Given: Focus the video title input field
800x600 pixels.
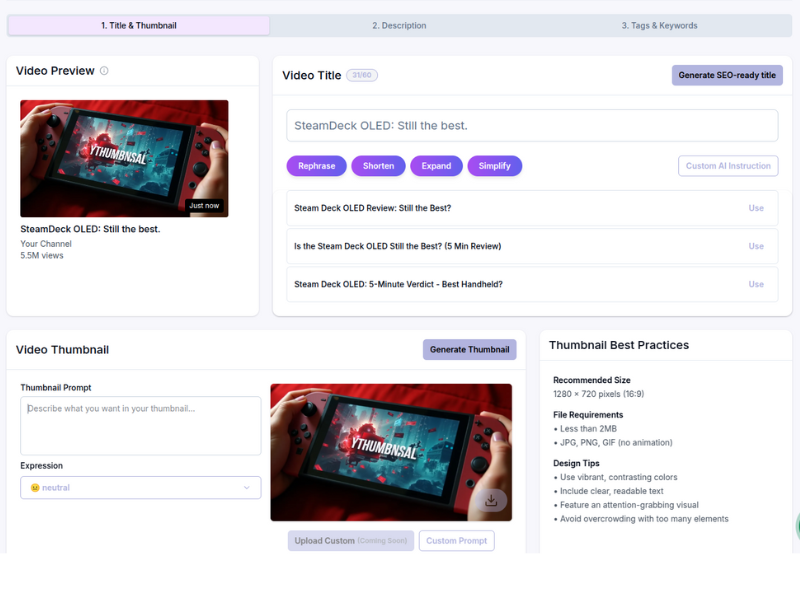Looking at the screenshot, I should 532,126.
